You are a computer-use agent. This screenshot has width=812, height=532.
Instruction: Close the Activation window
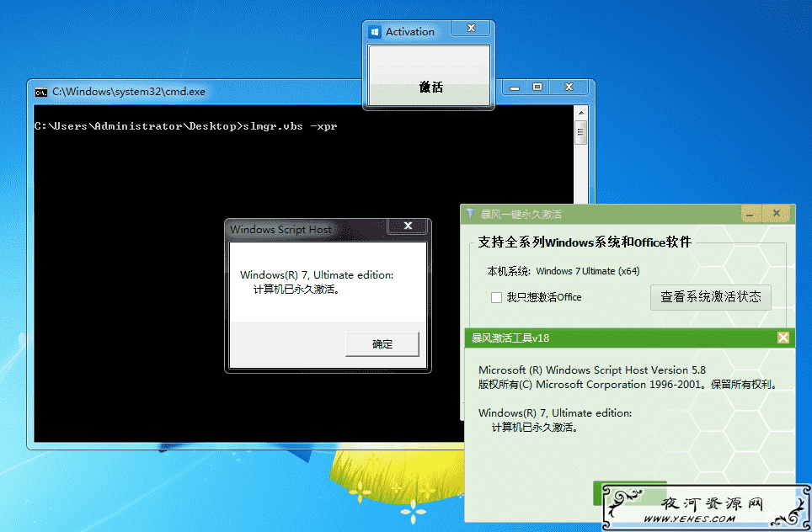(471, 28)
